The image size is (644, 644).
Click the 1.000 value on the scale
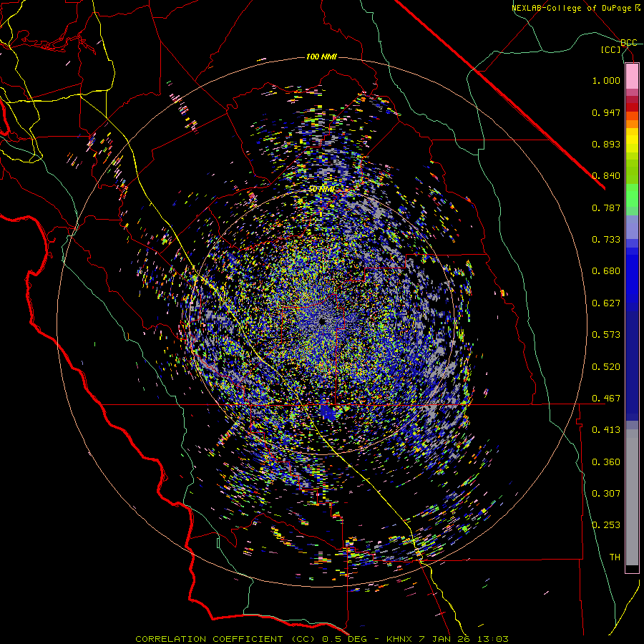(606, 80)
